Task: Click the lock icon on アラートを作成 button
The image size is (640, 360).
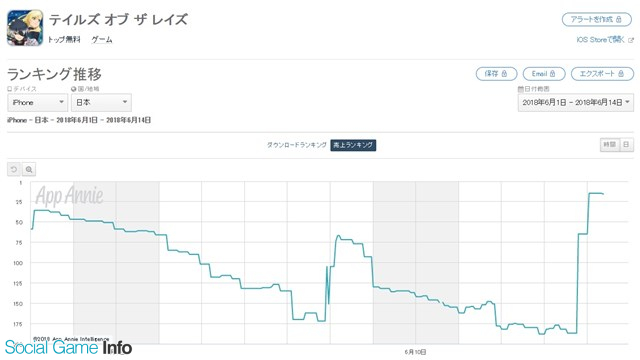Action: (x=619, y=19)
